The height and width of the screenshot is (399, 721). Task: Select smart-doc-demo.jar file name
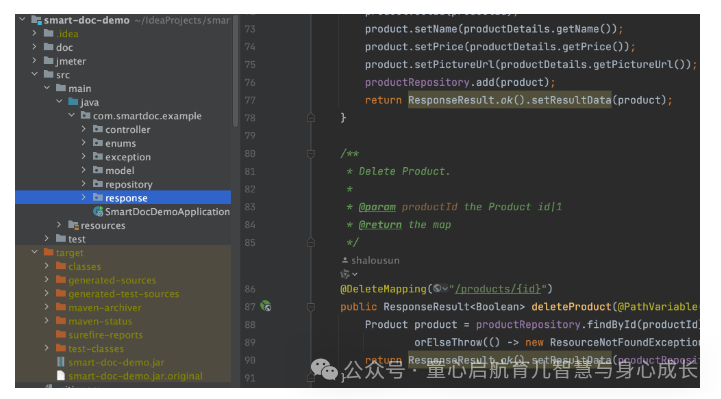click(116, 362)
